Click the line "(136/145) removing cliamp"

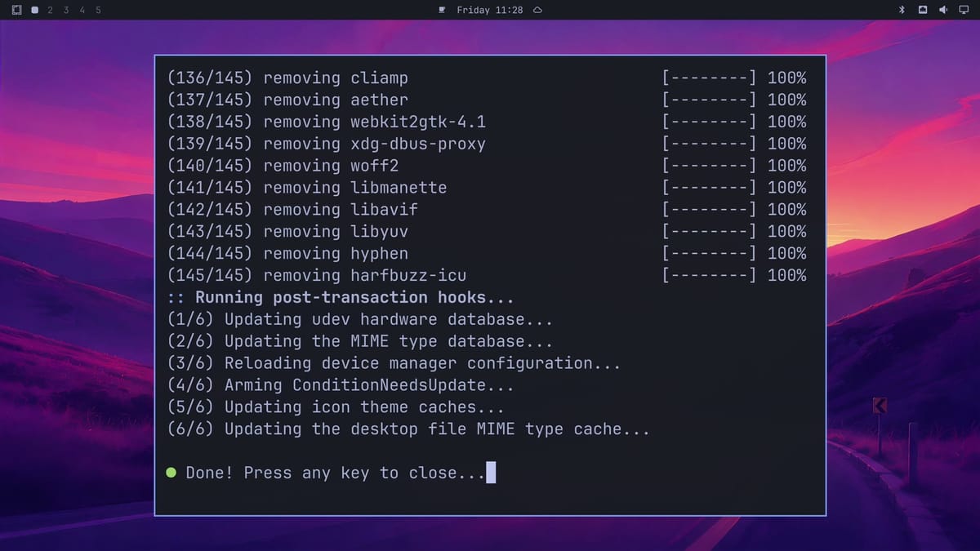tap(287, 78)
